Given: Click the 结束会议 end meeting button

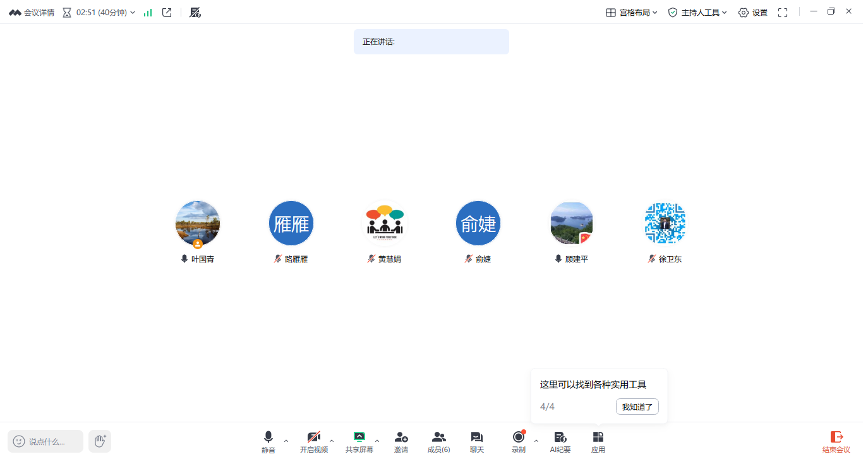Looking at the screenshot, I should click(x=836, y=441).
